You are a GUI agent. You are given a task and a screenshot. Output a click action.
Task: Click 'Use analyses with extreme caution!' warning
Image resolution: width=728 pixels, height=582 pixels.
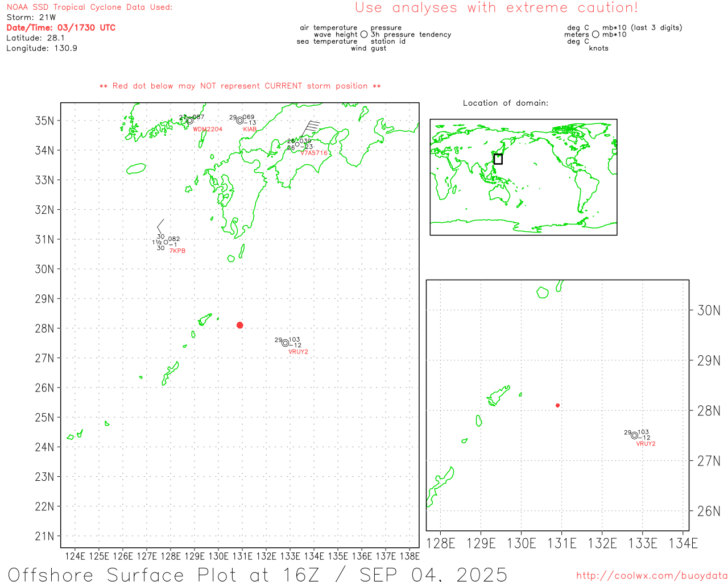pos(497,7)
